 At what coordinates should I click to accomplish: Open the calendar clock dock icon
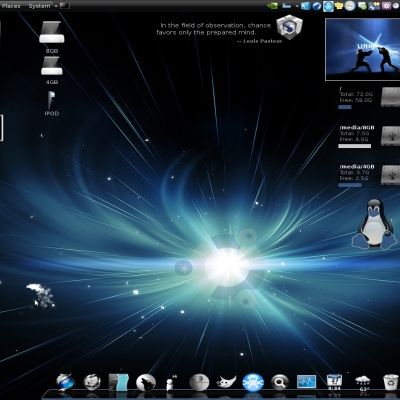click(x=334, y=382)
